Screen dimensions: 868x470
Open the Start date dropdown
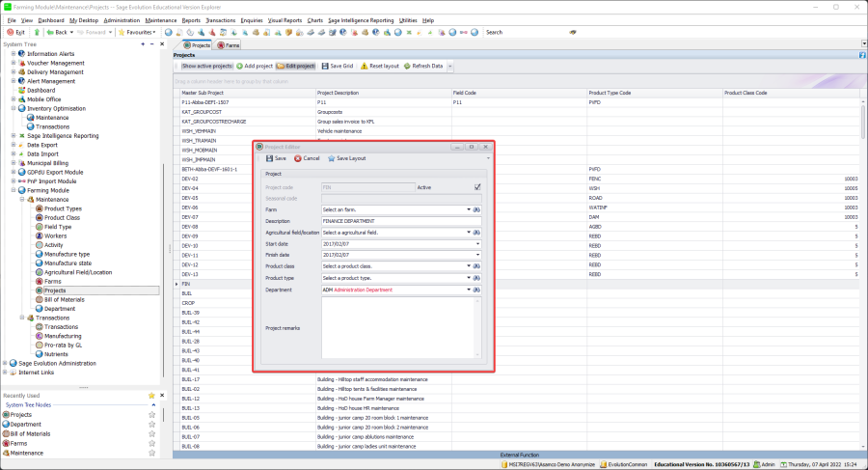tap(476, 243)
